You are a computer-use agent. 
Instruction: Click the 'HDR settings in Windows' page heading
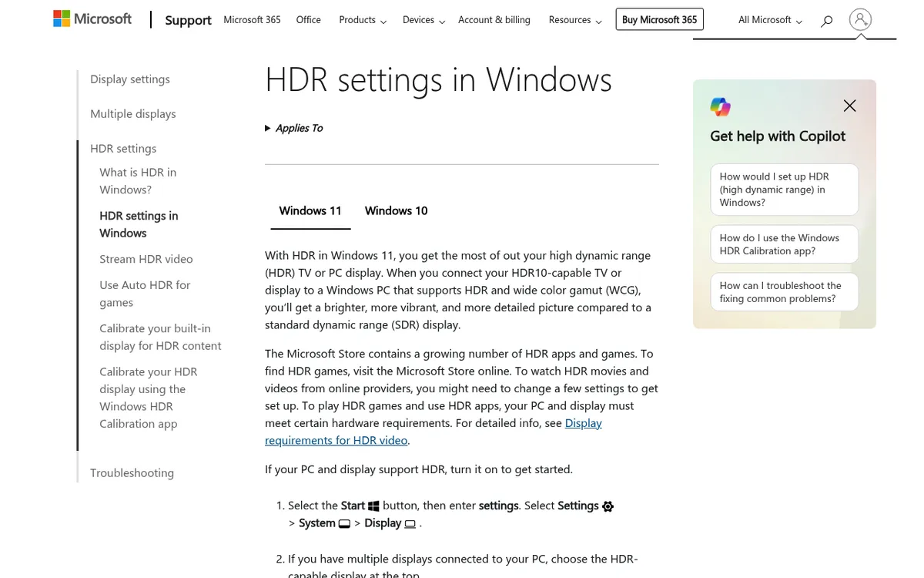point(438,80)
